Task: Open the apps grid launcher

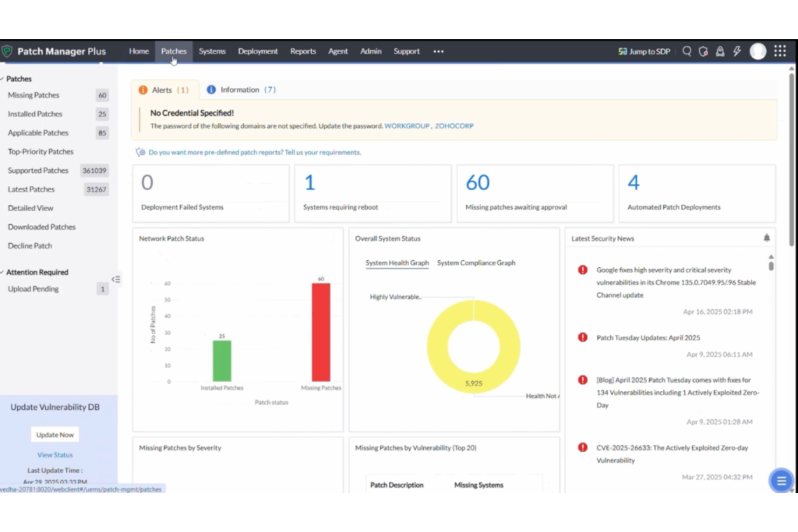Action: 780,51
